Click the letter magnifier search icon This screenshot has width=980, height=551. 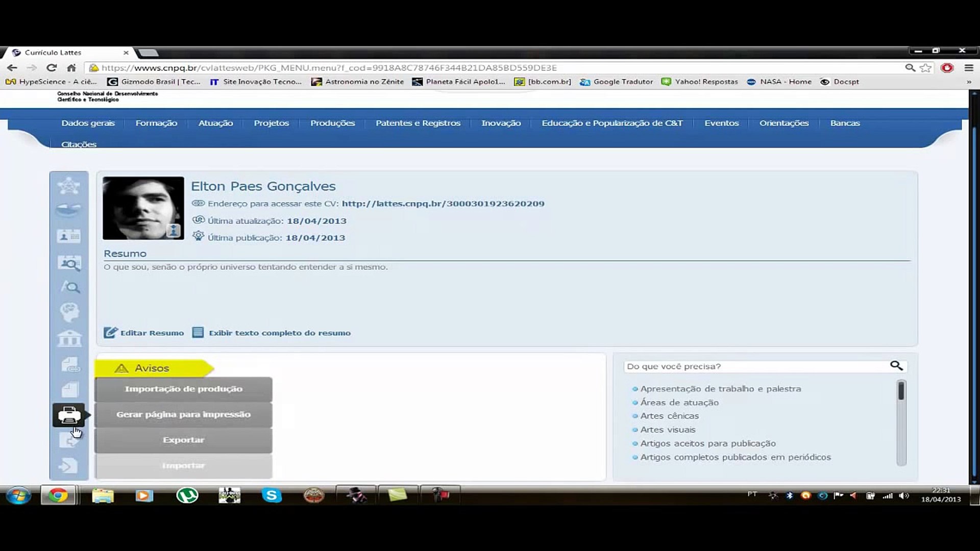(x=70, y=287)
